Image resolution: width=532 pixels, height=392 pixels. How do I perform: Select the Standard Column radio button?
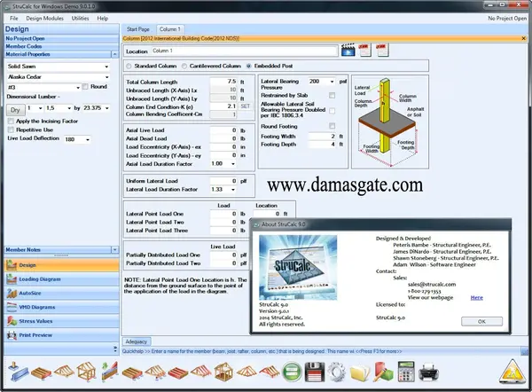coord(129,66)
